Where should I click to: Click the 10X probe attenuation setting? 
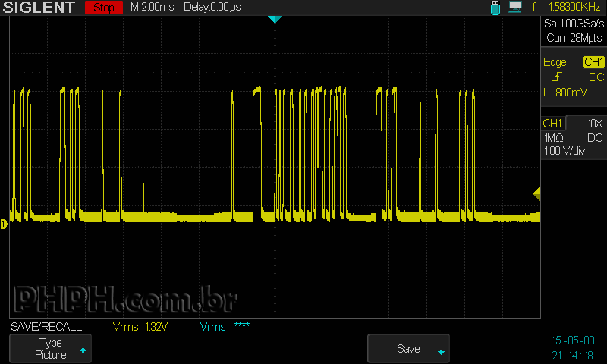595,123
